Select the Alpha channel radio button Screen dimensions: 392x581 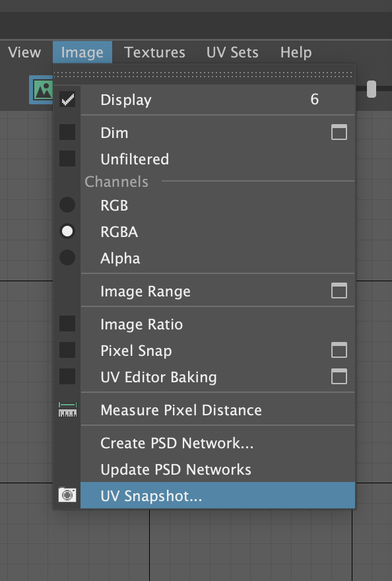click(67, 257)
